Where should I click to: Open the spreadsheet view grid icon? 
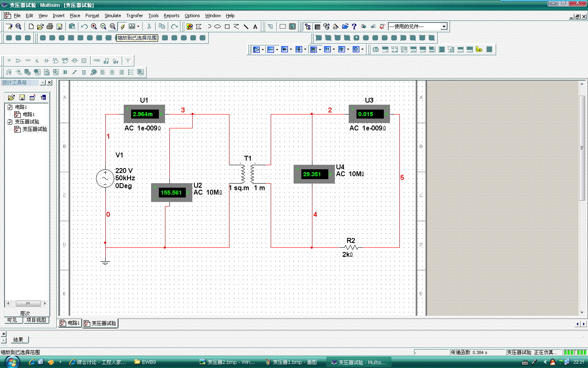[317, 27]
